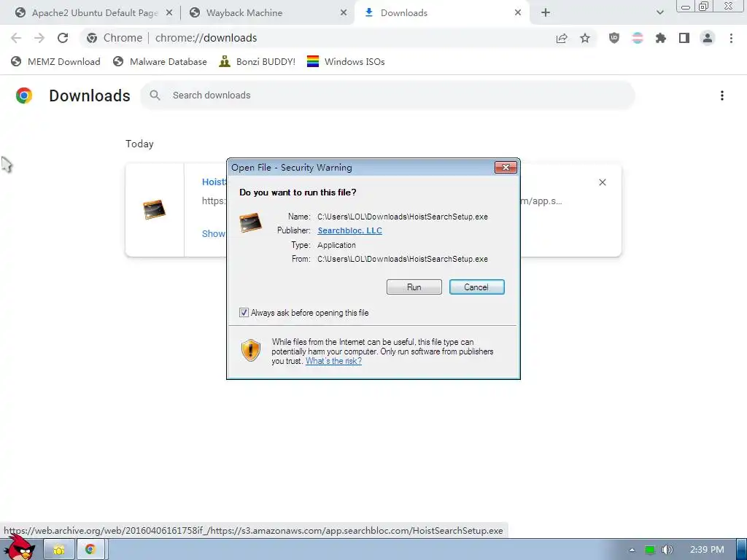Image resolution: width=747 pixels, height=560 pixels.
Task: Click the Chrome taskbar icon
Action: click(x=90, y=550)
